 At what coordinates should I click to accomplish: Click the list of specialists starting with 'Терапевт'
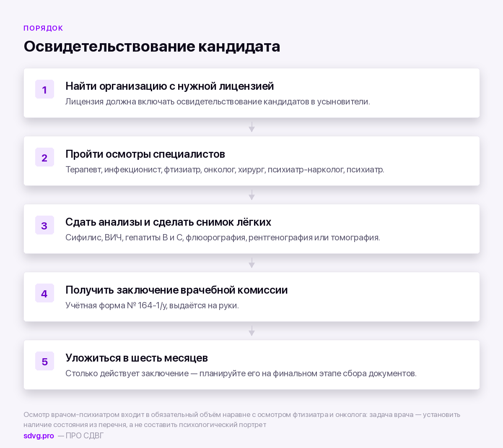225,169
